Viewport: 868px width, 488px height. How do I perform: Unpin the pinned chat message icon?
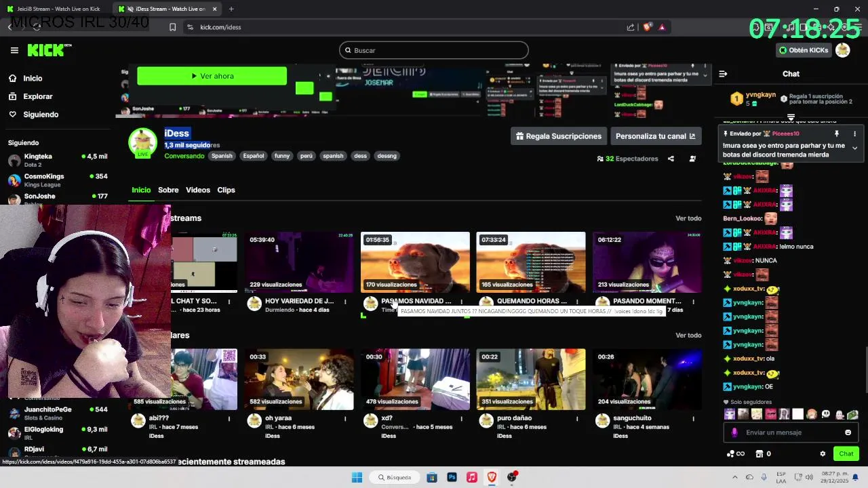(x=836, y=134)
